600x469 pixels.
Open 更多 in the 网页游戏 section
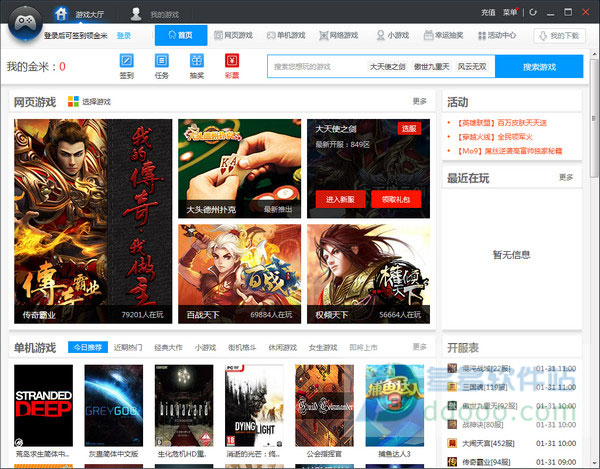[419, 101]
